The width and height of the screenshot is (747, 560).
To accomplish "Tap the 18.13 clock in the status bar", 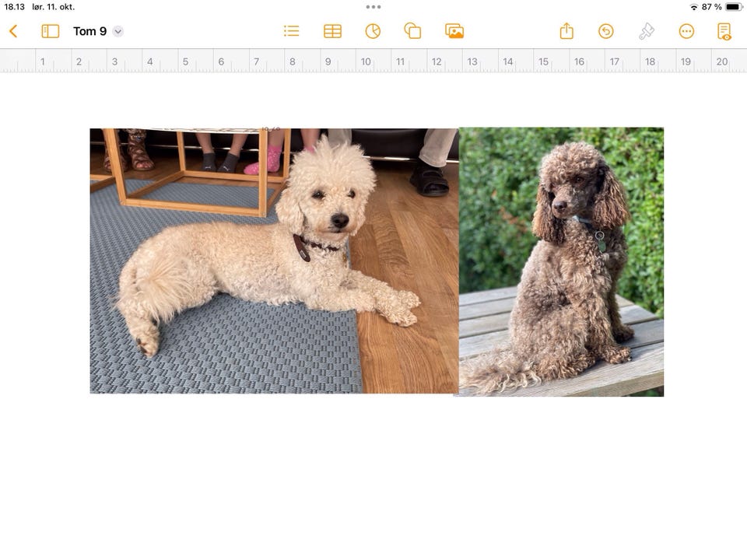I will click(x=14, y=7).
